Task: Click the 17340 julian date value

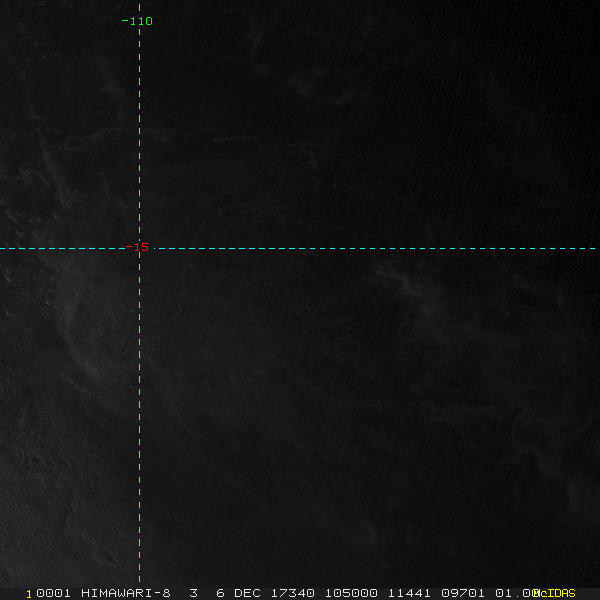Action: 293,593
